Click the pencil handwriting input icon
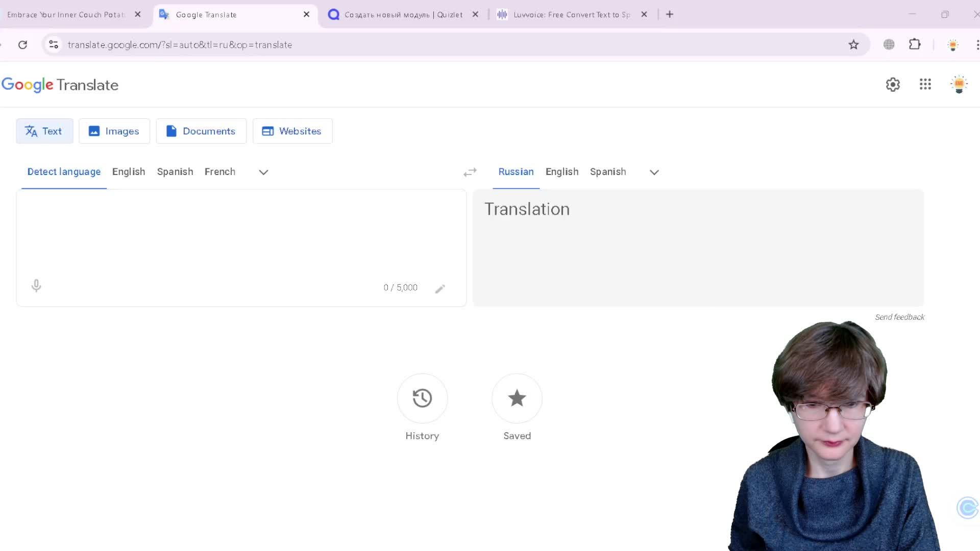 (440, 289)
